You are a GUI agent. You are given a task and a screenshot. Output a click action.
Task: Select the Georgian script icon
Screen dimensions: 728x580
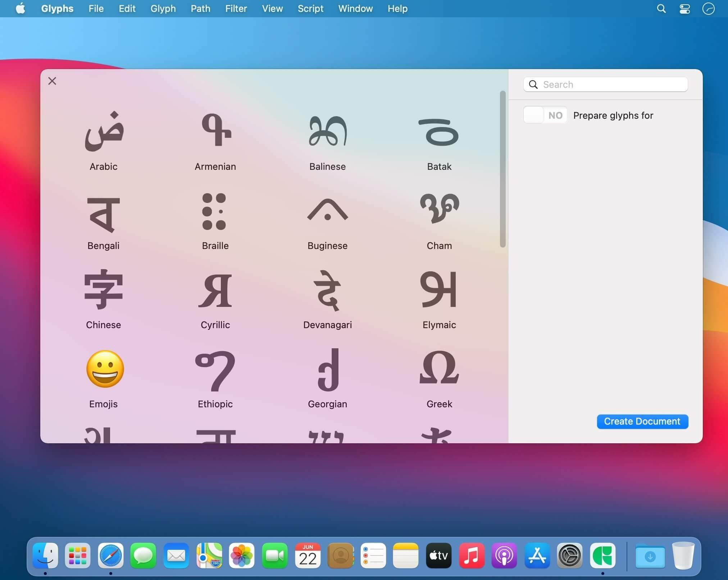[328, 370]
